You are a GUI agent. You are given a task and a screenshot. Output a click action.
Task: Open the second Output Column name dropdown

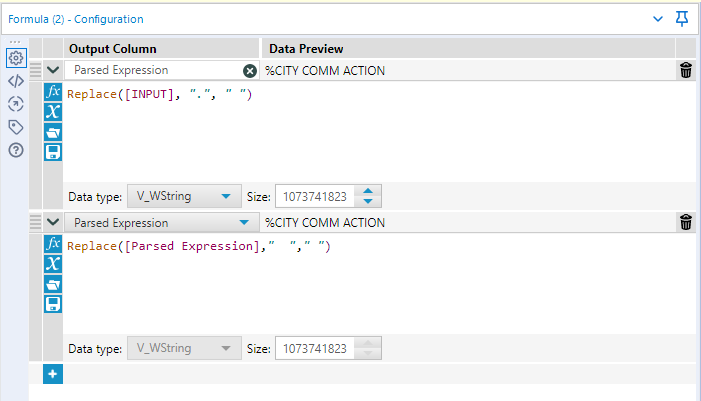click(162, 223)
